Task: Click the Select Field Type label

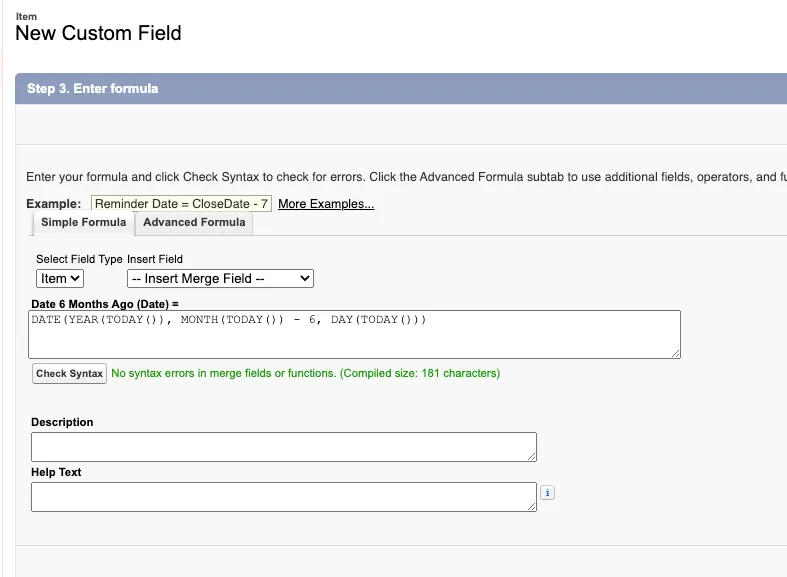Action: [x=79, y=259]
